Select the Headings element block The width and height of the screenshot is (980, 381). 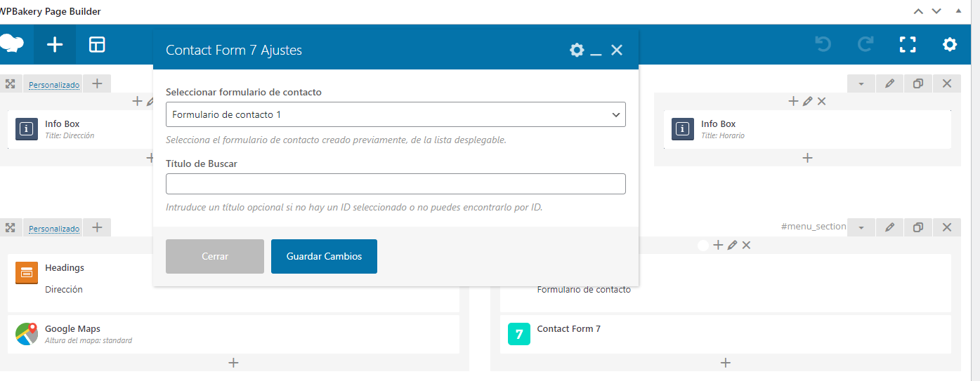coord(233,283)
